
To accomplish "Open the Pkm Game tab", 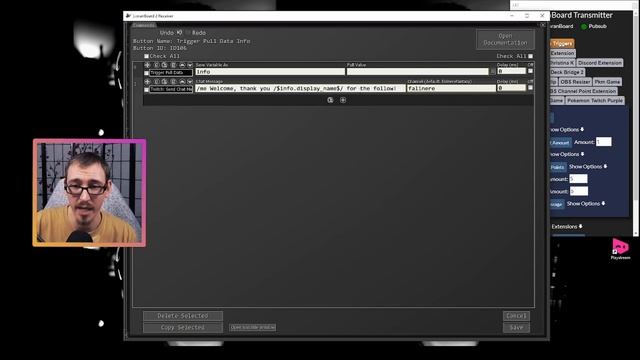I will 607,82.
